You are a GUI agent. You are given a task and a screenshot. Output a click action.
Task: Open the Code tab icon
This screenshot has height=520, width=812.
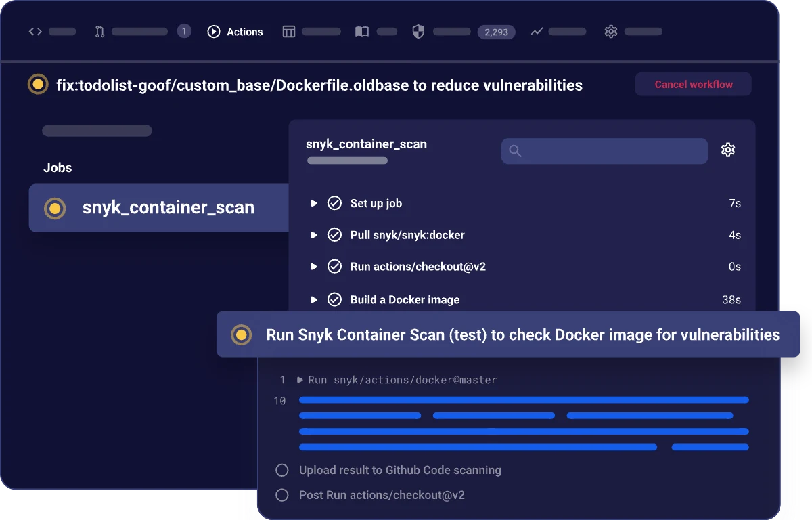[x=35, y=31]
